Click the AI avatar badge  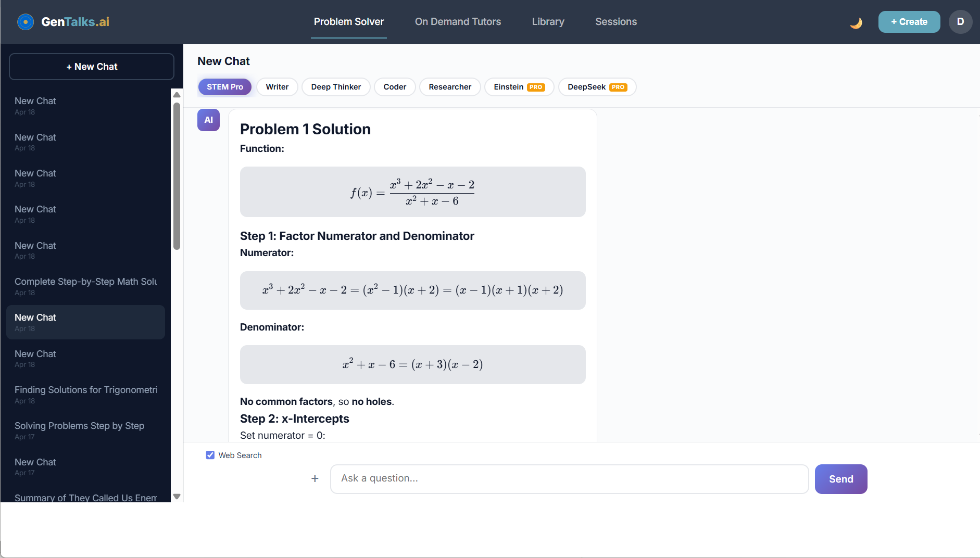tap(208, 120)
